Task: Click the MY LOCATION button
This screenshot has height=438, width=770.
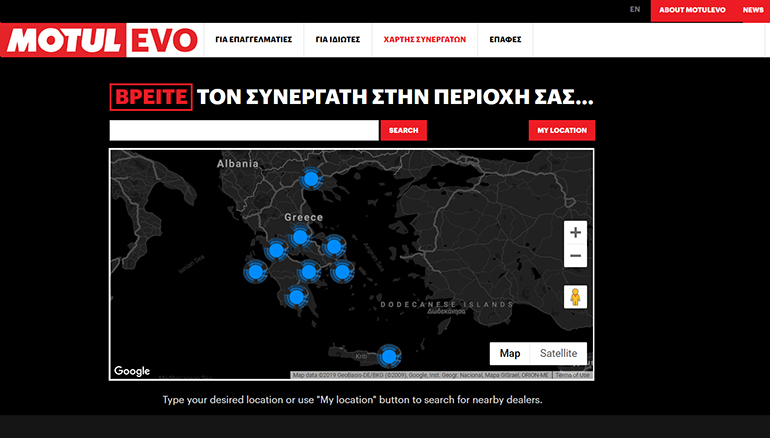Action: pos(562,131)
